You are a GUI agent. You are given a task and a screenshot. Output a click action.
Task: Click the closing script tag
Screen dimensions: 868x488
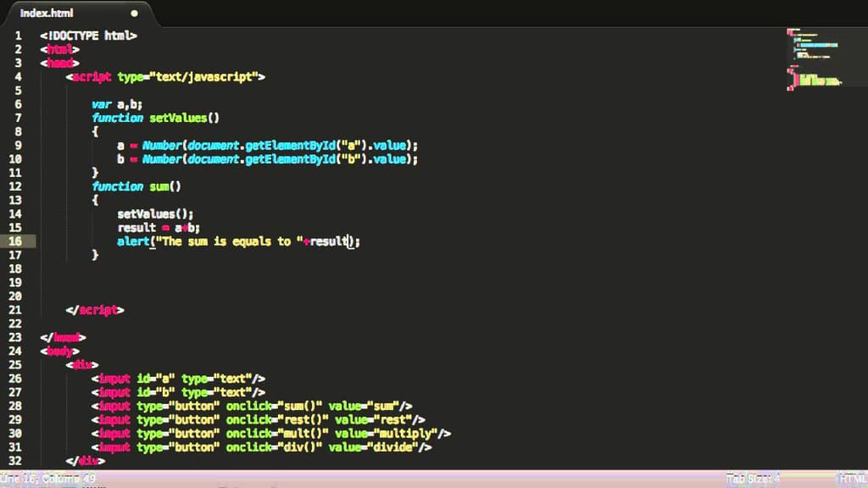(95, 310)
